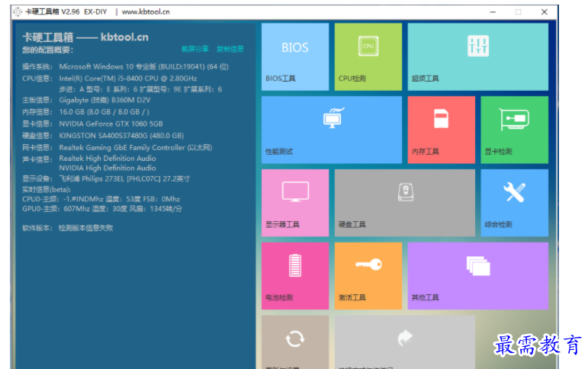This screenshot has height=369, width=588.
Task: Select the Realtek Gaming GbE network row
Action: coord(117,148)
